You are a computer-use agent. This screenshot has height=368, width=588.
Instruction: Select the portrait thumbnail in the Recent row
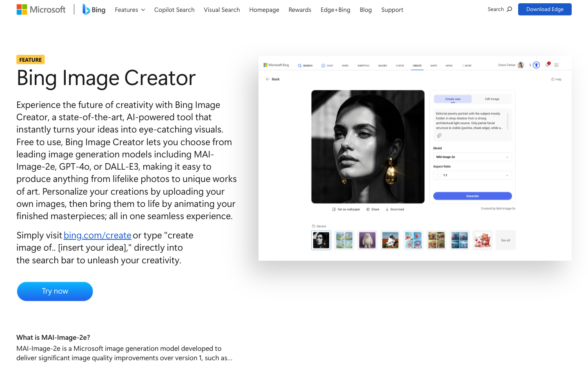tap(321, 240)
